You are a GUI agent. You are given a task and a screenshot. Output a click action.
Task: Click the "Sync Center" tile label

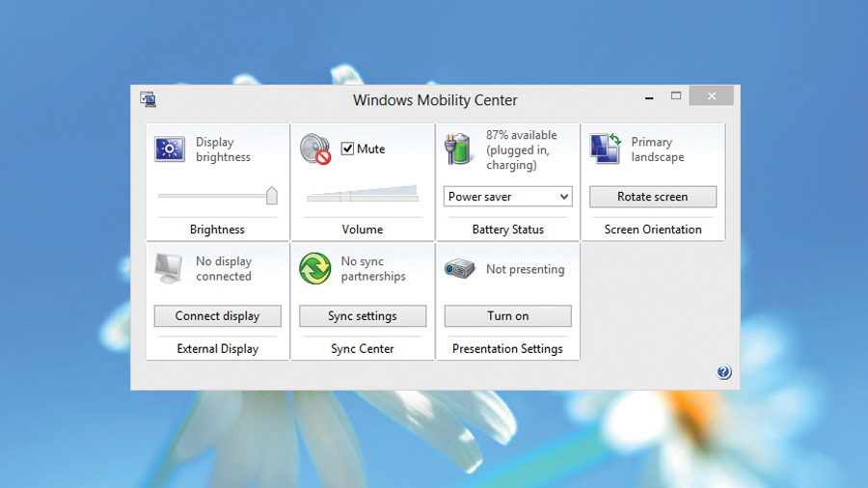[x=362, y=348]
